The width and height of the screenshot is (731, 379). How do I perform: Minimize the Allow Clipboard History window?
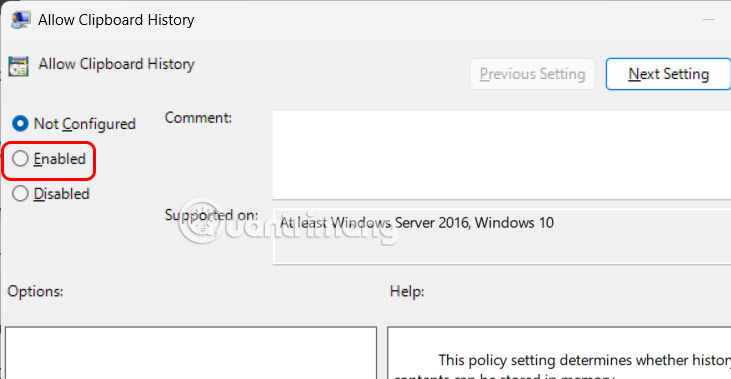point(709,20)
